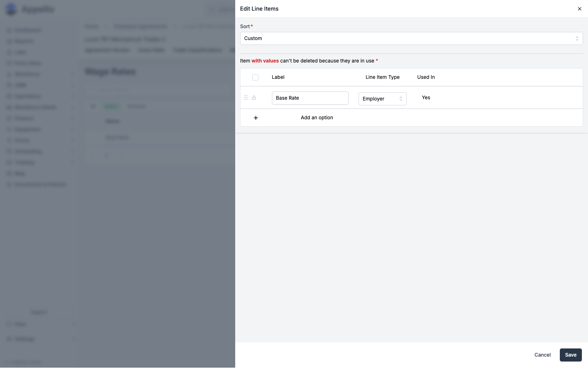
Task: Close the Edit Line Items panel
Action: 579,9
